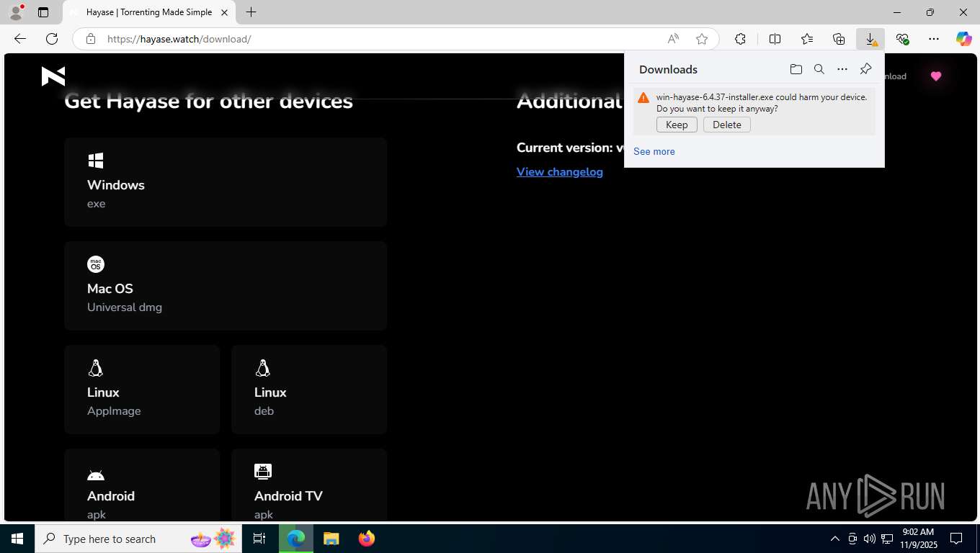Open volume control in system tray
The image size is (980, 553).
870,539
